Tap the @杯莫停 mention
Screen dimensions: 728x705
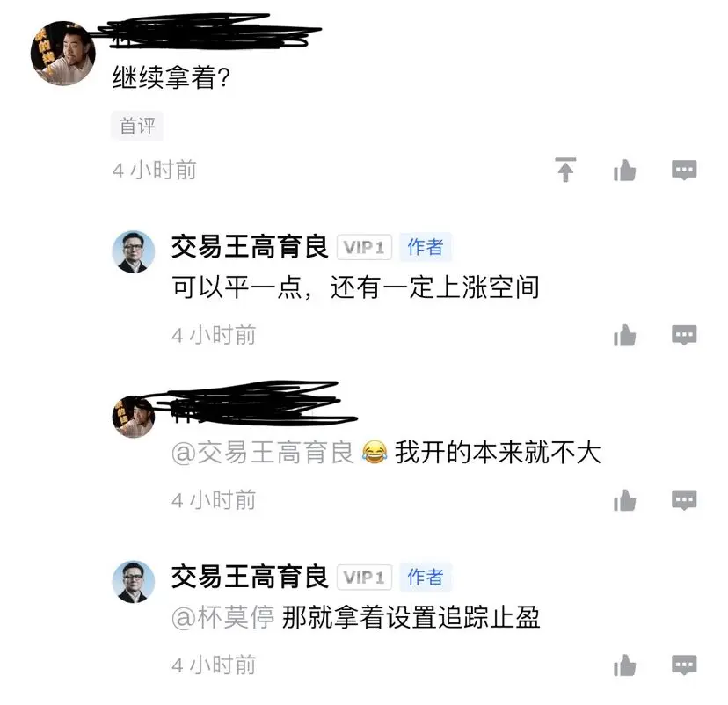[x=222, y=618]
